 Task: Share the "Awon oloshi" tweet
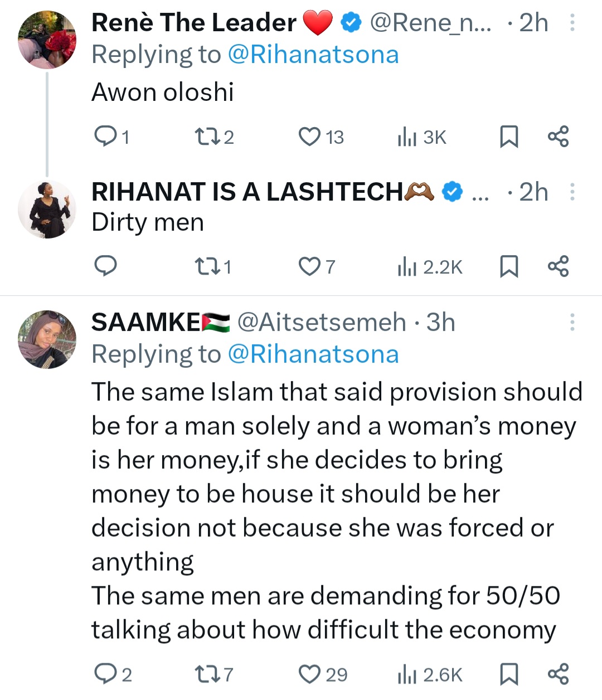click(x=559, y=136)
